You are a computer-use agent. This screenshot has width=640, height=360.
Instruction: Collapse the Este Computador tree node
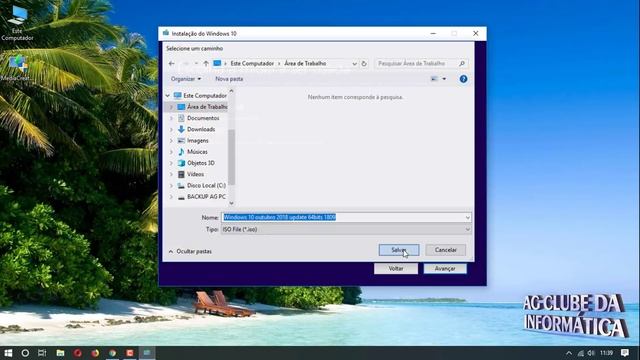pos(167,96)
